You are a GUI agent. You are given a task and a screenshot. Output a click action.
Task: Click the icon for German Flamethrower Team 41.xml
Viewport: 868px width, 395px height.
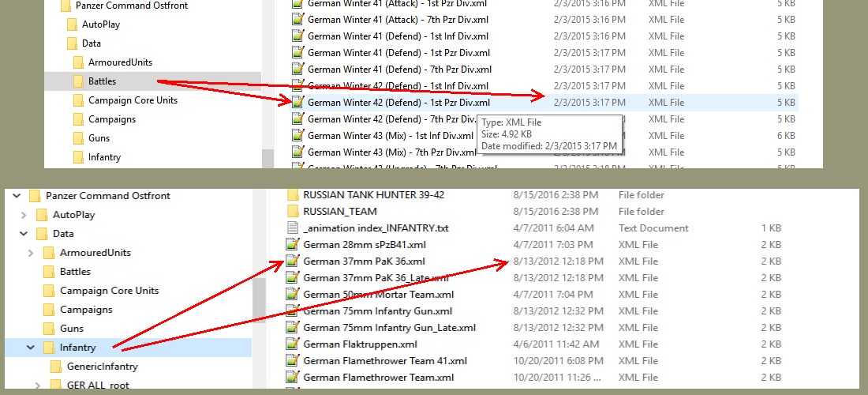[292, 361]
